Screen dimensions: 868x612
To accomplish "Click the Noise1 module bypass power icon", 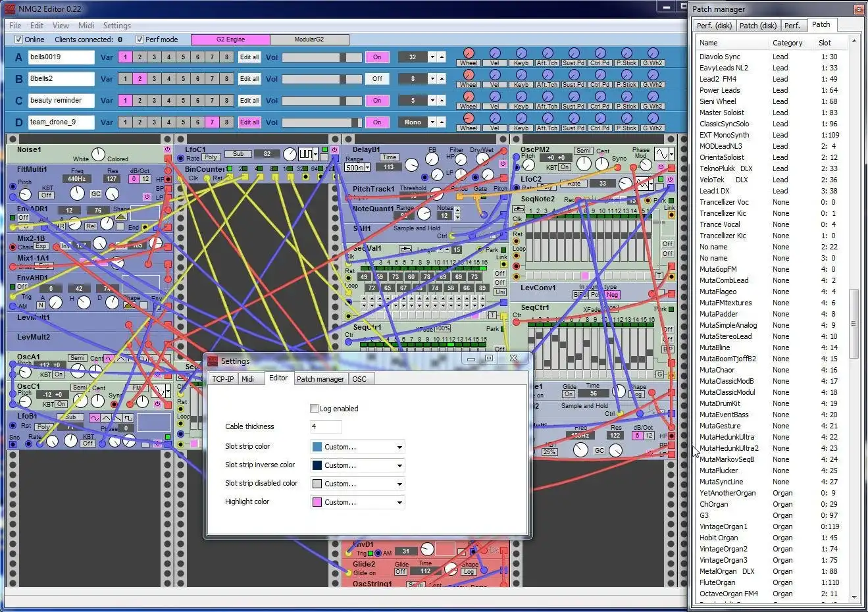I will click(167, 149).
